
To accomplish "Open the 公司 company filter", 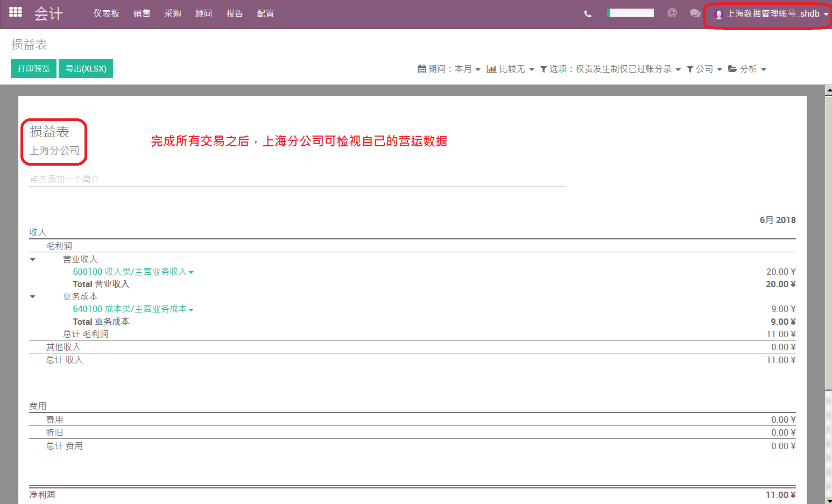I will tap(704, 69).
